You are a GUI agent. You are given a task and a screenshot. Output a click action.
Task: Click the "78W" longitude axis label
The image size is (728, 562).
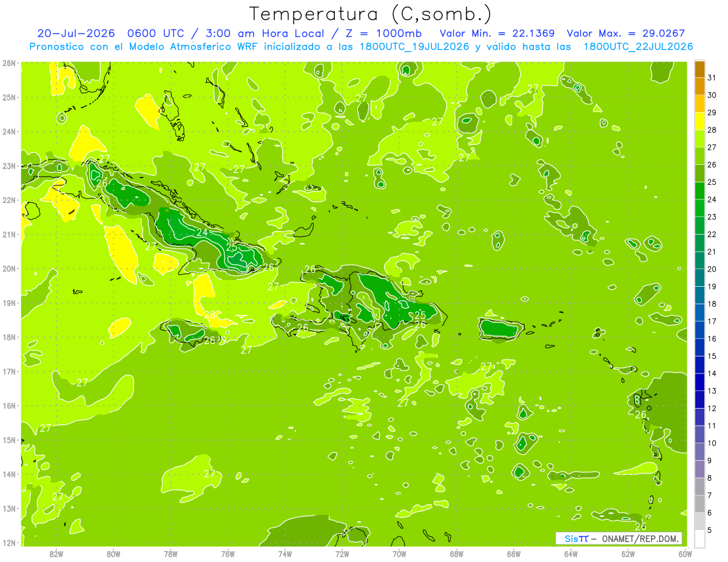170,554
